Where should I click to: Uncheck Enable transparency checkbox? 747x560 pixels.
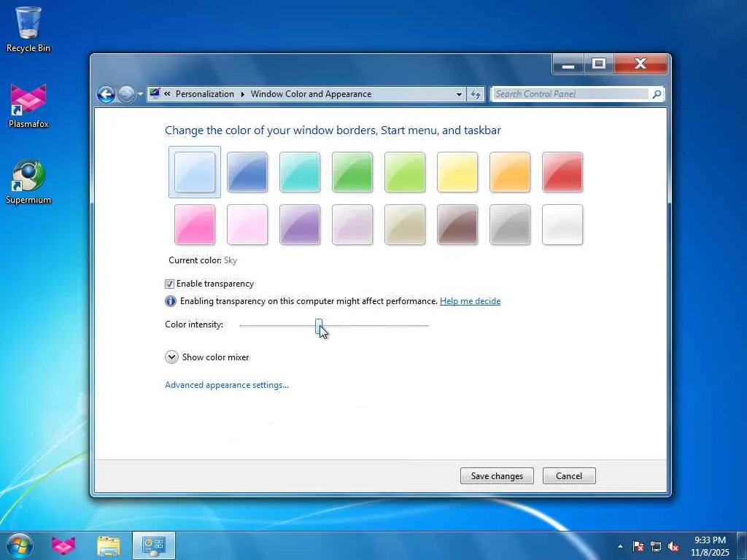click(169, 284)
